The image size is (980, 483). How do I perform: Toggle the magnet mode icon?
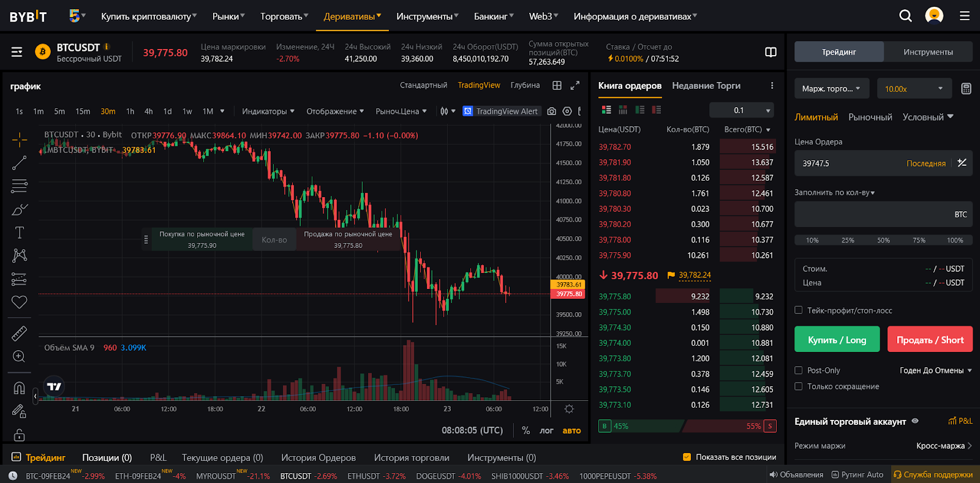20,388
